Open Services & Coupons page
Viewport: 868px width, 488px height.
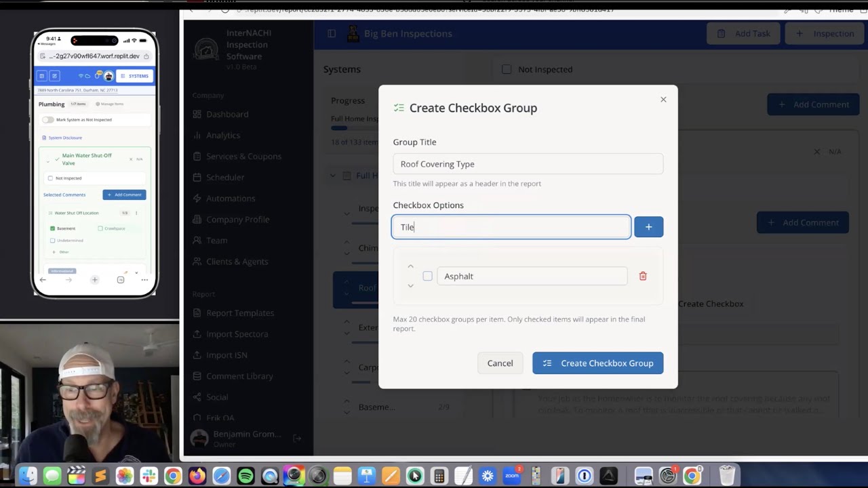[x=237, y=157]
